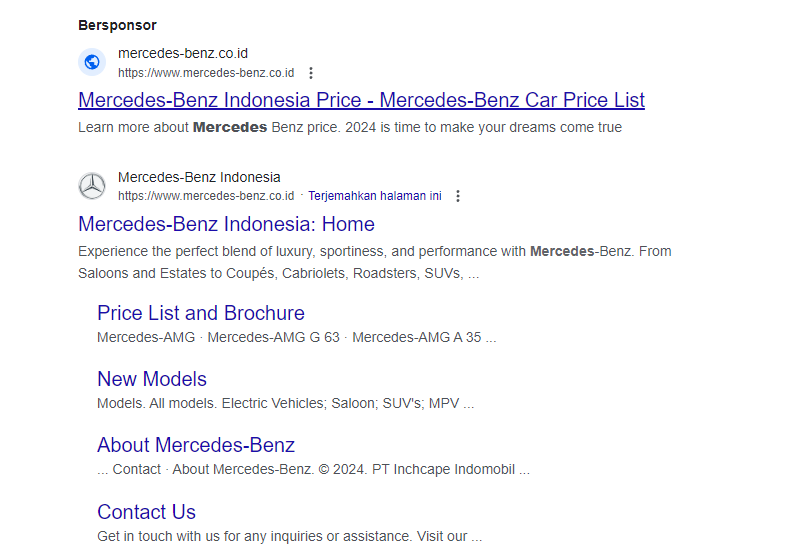
Task: Open Price List and Brochure sitelink
Action: click(201, 313)
